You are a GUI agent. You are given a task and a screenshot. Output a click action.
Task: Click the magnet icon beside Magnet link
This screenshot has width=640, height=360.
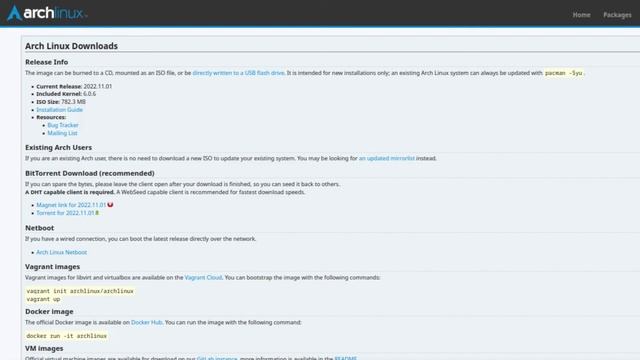pos(110,204)
